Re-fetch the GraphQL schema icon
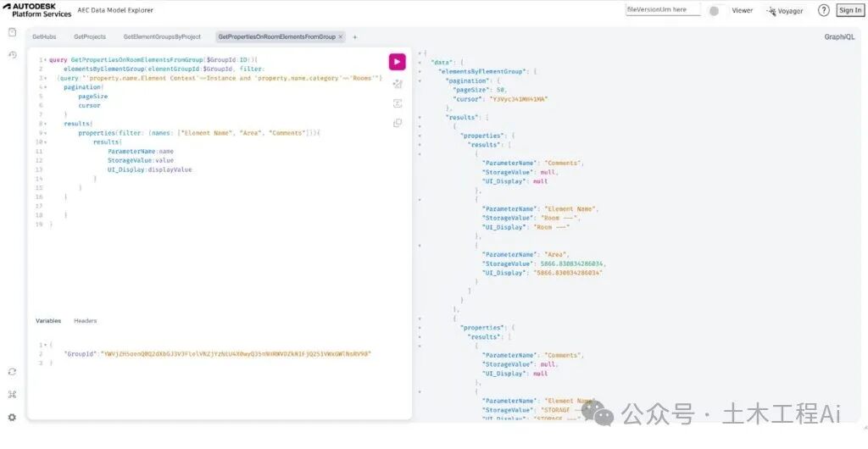 [12, 372]
